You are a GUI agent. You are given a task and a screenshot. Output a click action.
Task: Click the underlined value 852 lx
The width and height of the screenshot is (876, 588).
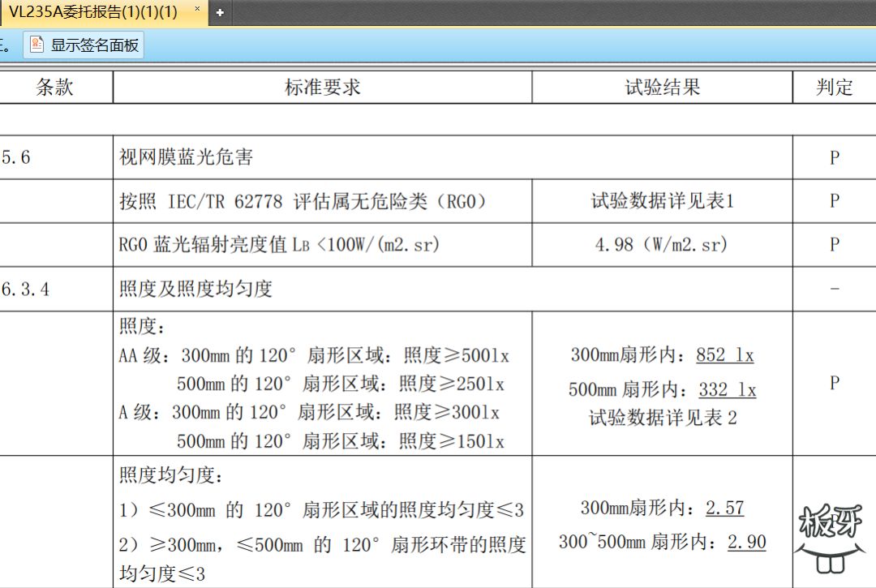(x=725, y=355)
